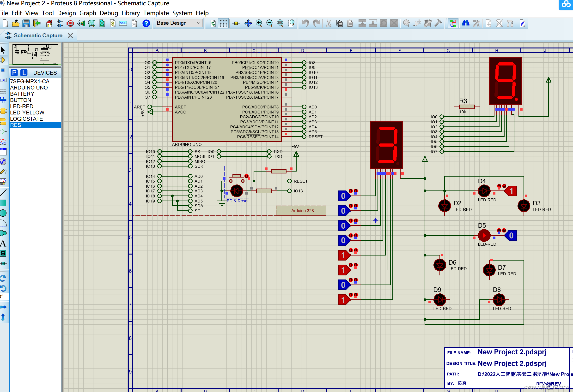Toggle the logic state next to D4

(x=511, y=191)
